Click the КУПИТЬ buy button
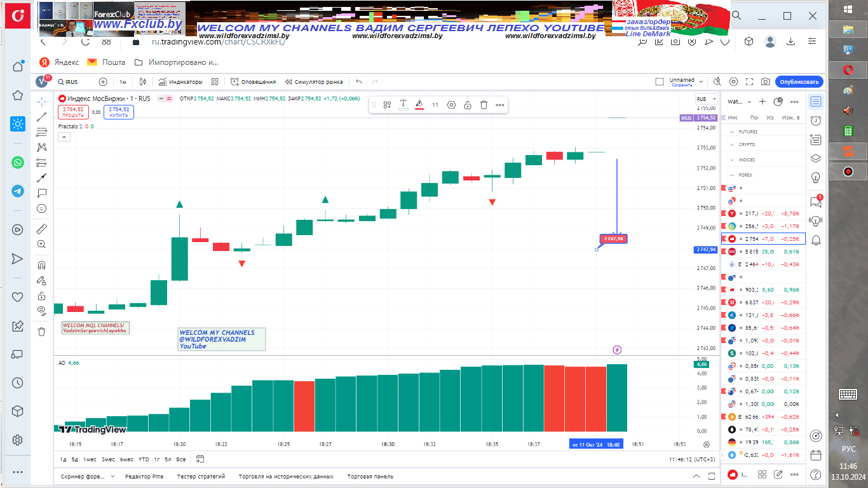The height and width of the screenshot is (488, 868). (119, 112)
